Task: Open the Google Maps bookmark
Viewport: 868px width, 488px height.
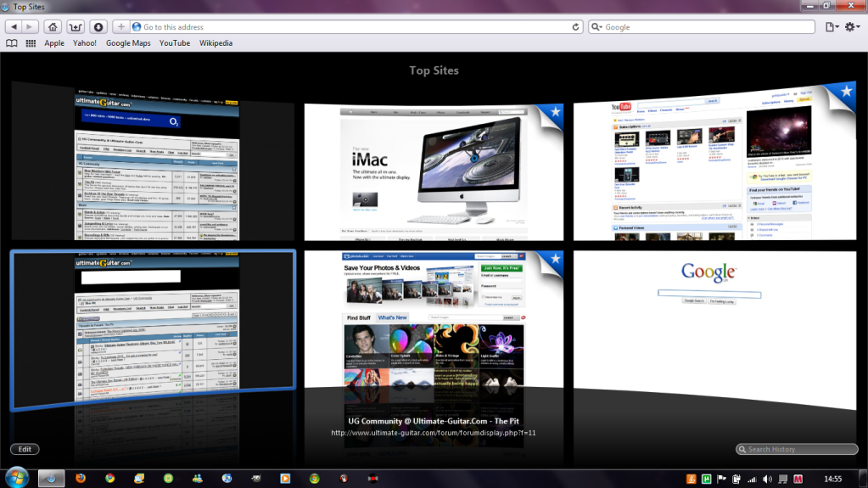Action: [x=128, y=43]
